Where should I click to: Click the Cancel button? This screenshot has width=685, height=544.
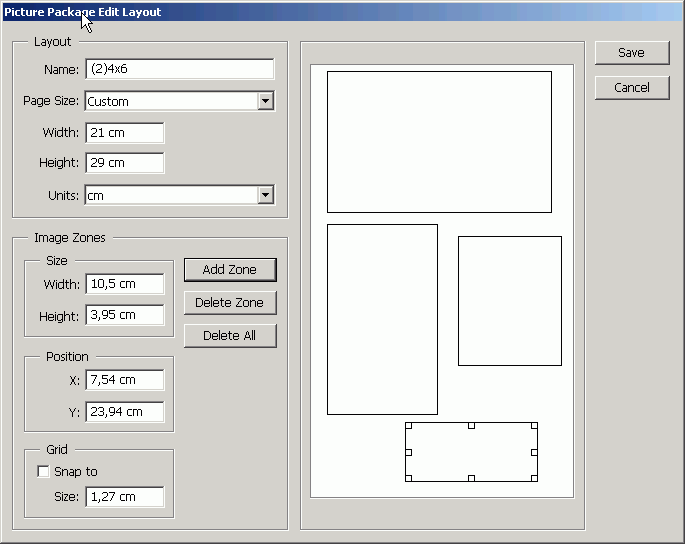[x=632, y=88]
